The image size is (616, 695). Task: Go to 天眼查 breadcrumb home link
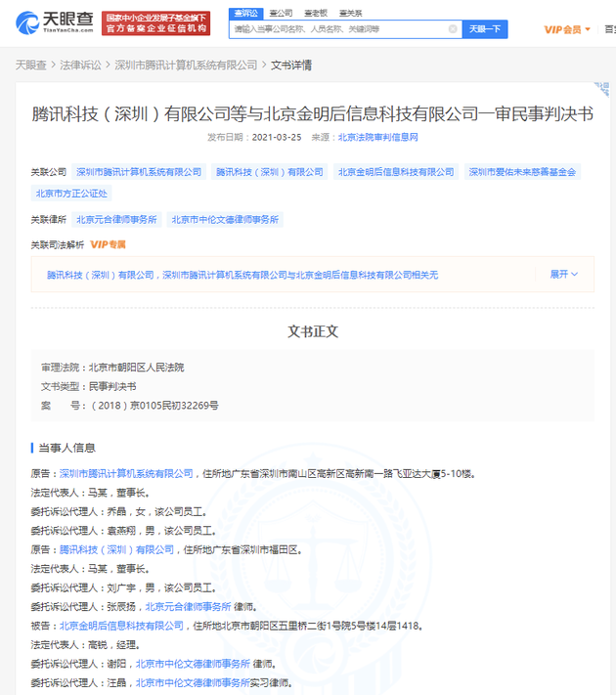[30, 65]
